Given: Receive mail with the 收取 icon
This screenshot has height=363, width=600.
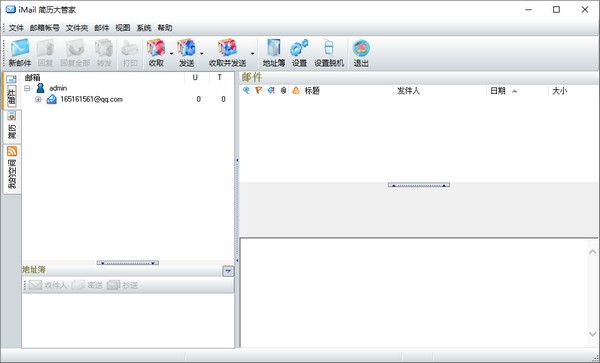Looking at the screenshot, I should [156, 53].
